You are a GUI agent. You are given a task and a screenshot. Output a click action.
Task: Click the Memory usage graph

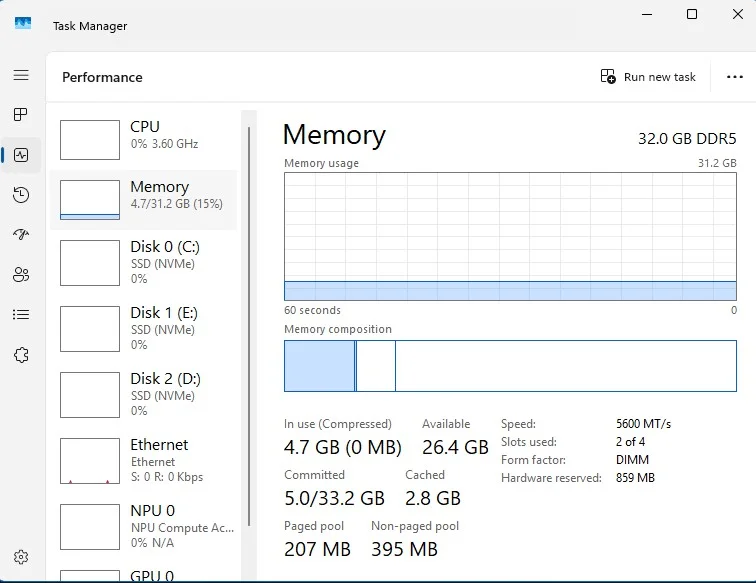(x=510, y=237)
